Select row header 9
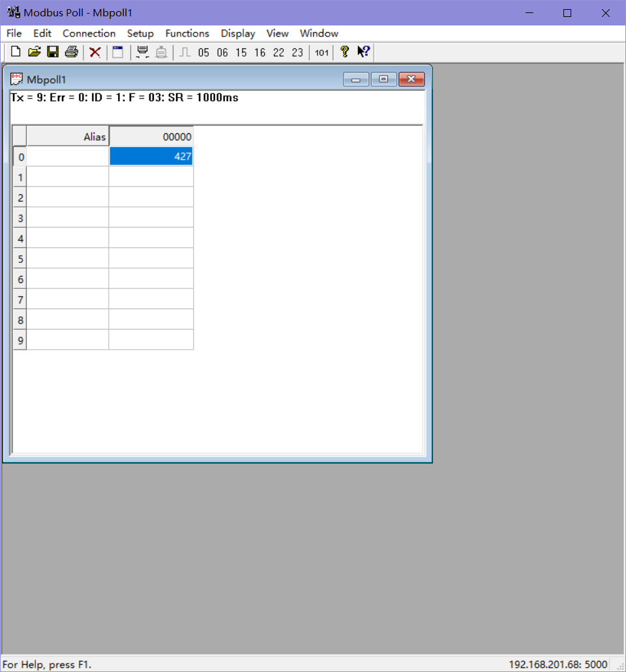The image size is (626, 672). pyautogui.click(x=20, y=341)
